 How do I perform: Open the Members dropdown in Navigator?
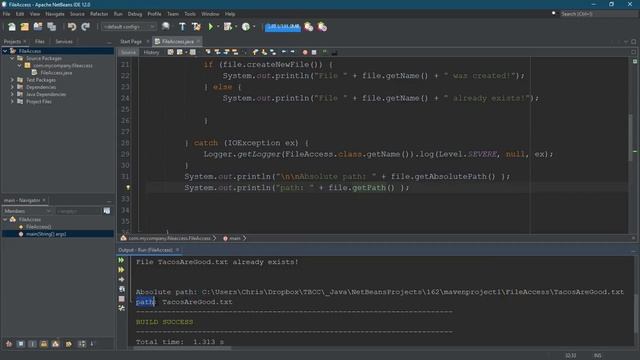pyautogui.click(x=27, y=211)
